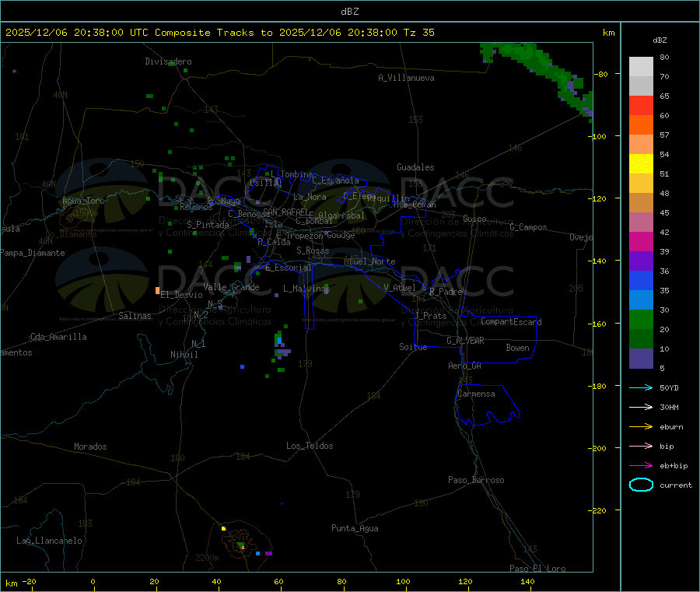Click the 'Tz 35' header value

coord(419,33)
